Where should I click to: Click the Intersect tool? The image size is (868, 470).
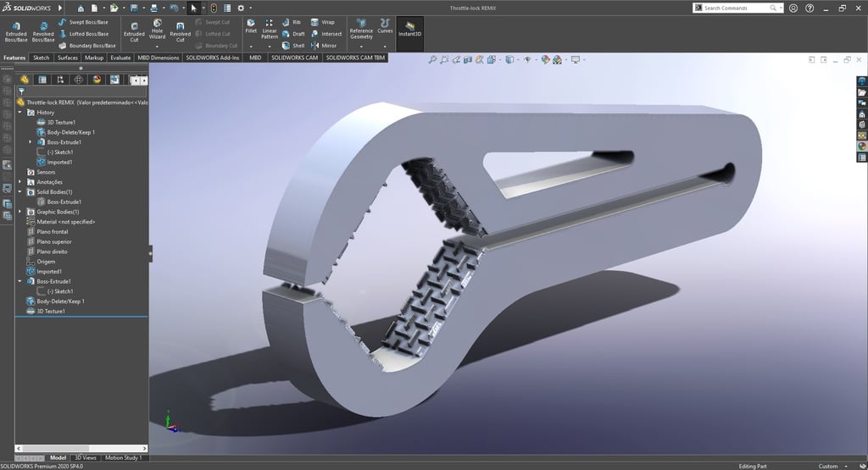326,34
